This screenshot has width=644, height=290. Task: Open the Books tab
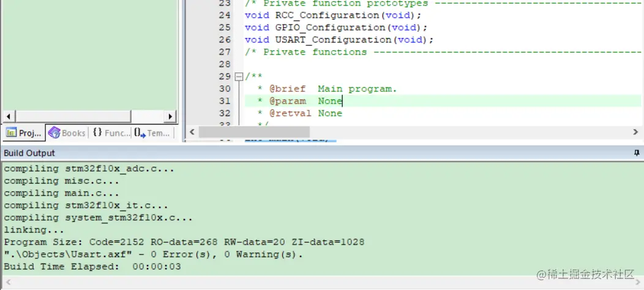coord(67,133)
